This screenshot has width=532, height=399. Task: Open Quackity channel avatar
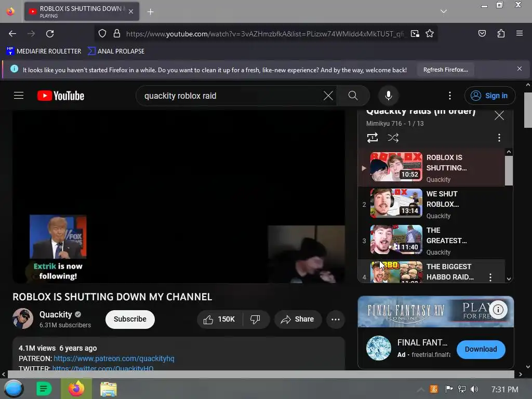[23, 318]
